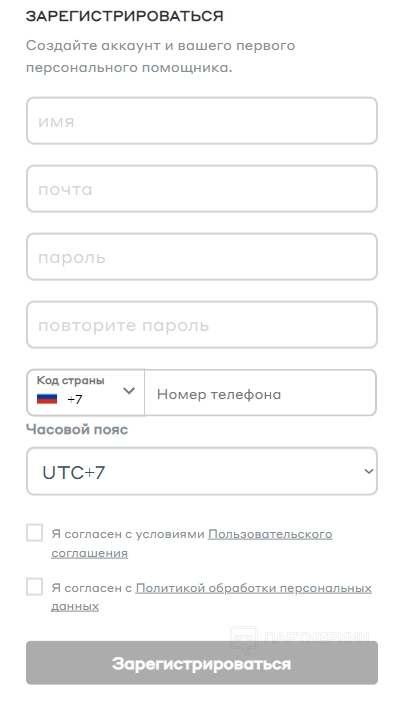
Task: Expand the country code chevron arrow
Action: (x=129, y=390)
